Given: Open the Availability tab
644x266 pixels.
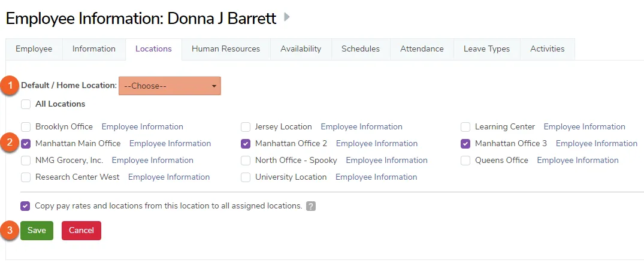Looking at the screenshot, I should tap(301, 49).
